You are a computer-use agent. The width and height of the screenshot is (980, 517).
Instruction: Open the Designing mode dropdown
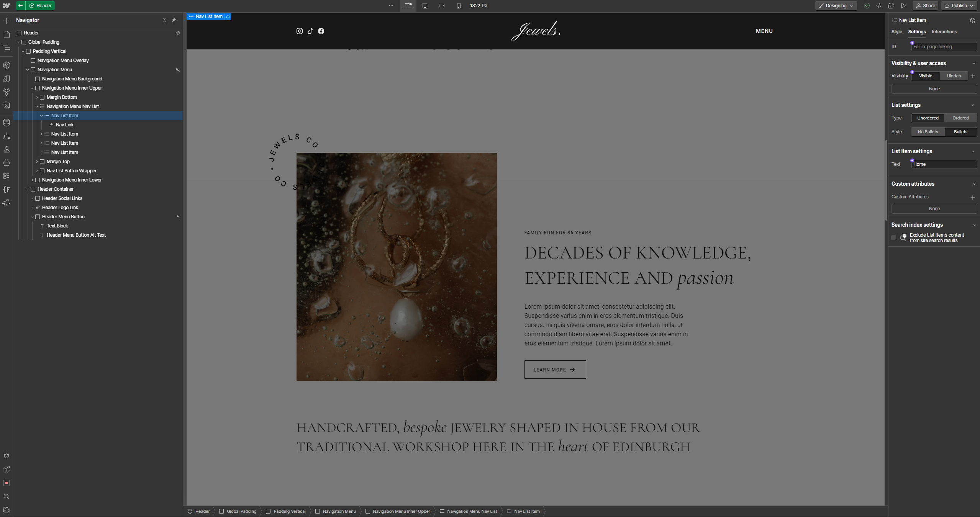[x=836, y=6]
